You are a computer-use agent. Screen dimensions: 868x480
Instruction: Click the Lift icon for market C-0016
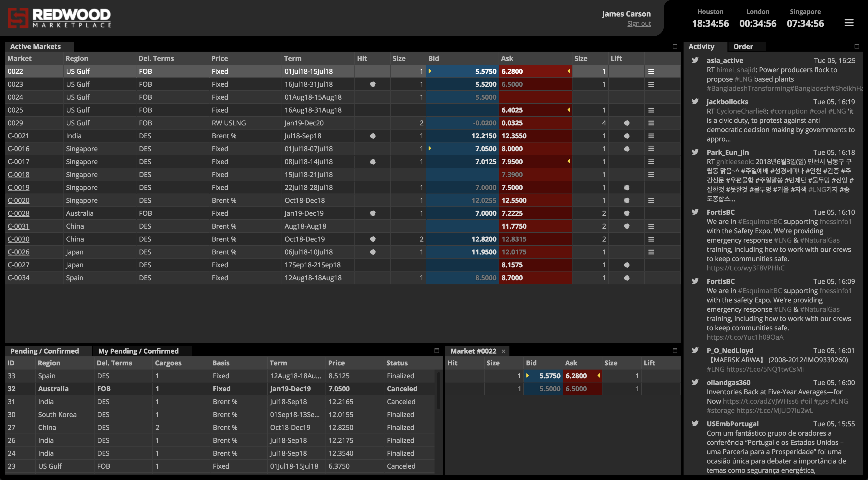point(626,149)
